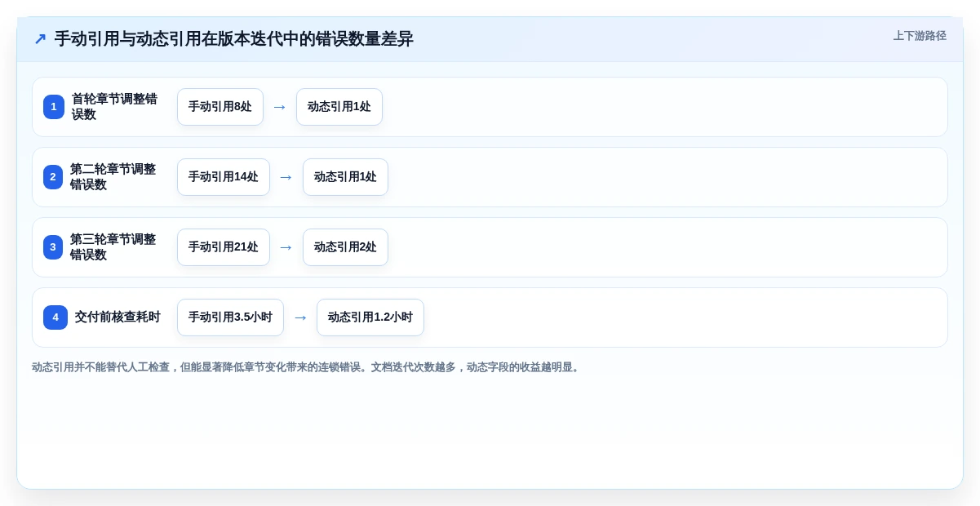Click the 上下游路径 label
This screenshot has height=506, width=980.
(920, 36)
